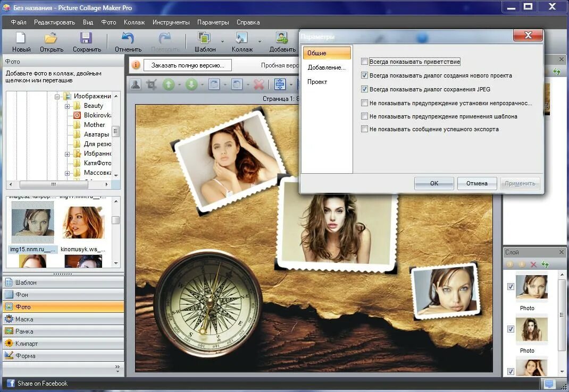
Task: Click the second orange icon in Слой panel
Action: pos(522,265)
